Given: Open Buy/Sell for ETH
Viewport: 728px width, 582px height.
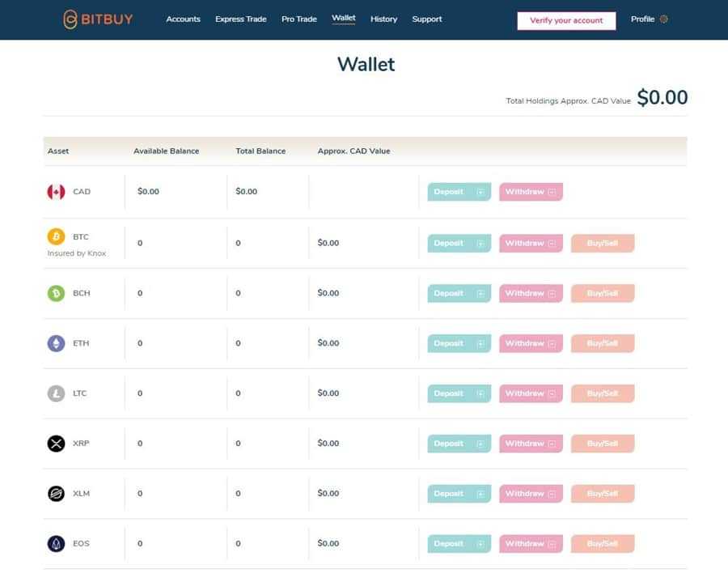Looking at the screenshot, I should [602, 342].
